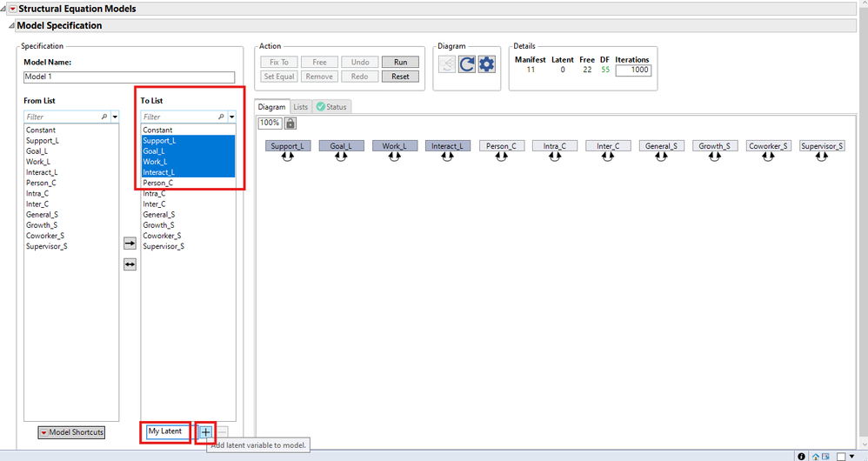Click the Remove button
Image resolution: width=868 pixels, height=461 pixels.
pos(319,77)
